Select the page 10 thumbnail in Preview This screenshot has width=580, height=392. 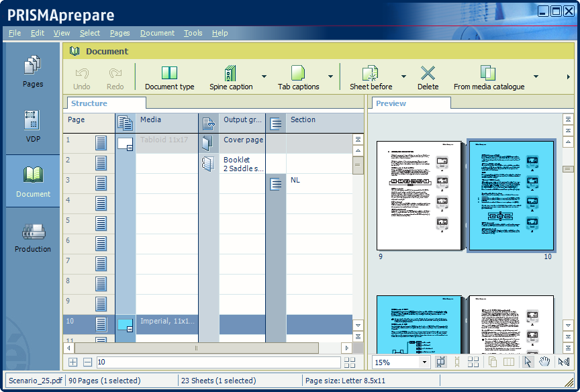pos(512,195)
